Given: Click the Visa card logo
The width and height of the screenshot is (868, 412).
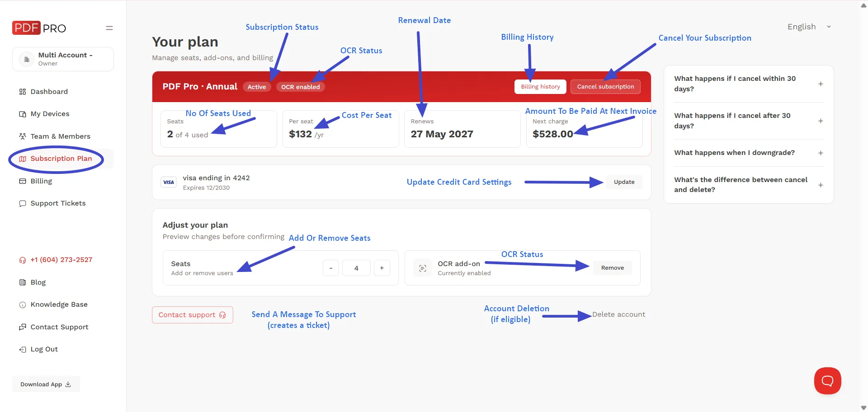Looking at the screenshot, I should click(169, 183).
